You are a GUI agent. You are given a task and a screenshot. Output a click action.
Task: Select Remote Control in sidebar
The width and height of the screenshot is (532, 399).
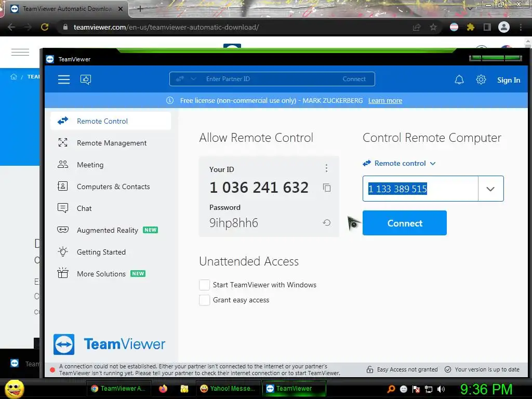[111, 121]
